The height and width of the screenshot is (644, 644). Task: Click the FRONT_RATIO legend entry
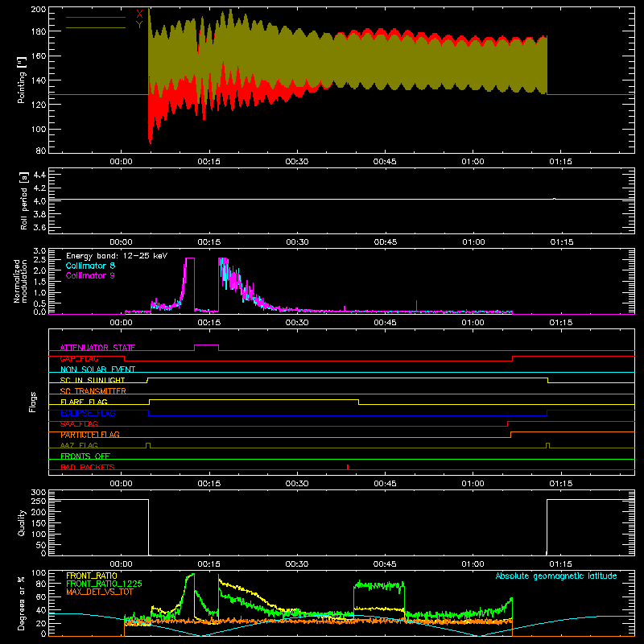coord(92,576)
